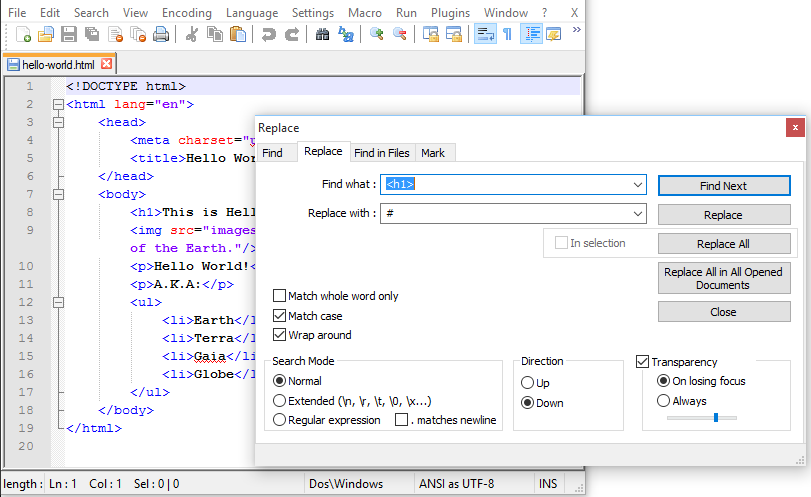The image size is (811, 497).
Task: Click the User defined language icon
Action: 553,34
